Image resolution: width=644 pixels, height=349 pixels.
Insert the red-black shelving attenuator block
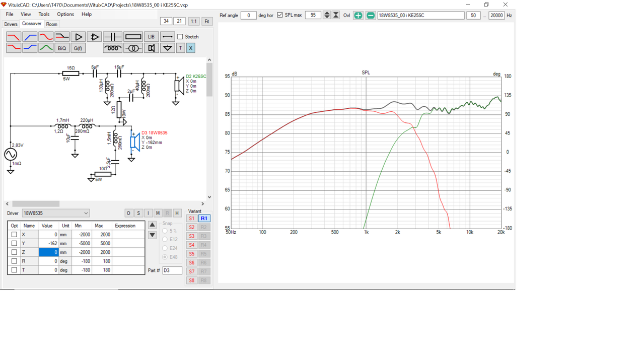[x=62, y=37]
